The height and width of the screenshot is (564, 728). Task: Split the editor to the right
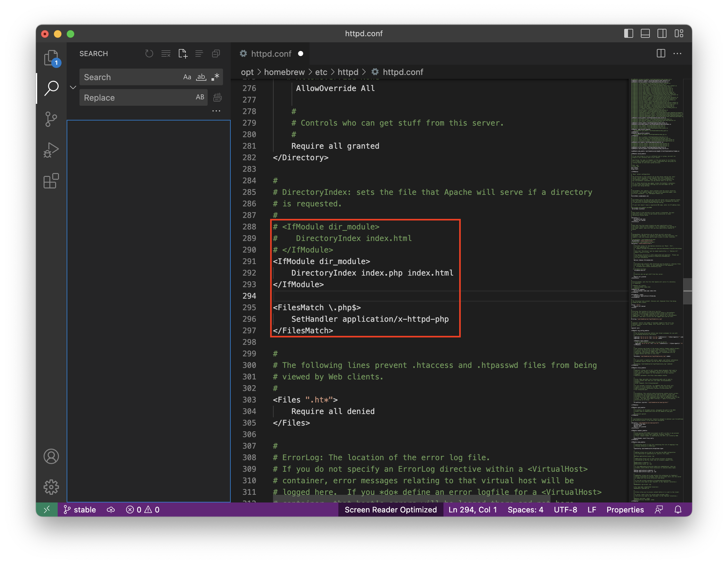click(661, 53)
